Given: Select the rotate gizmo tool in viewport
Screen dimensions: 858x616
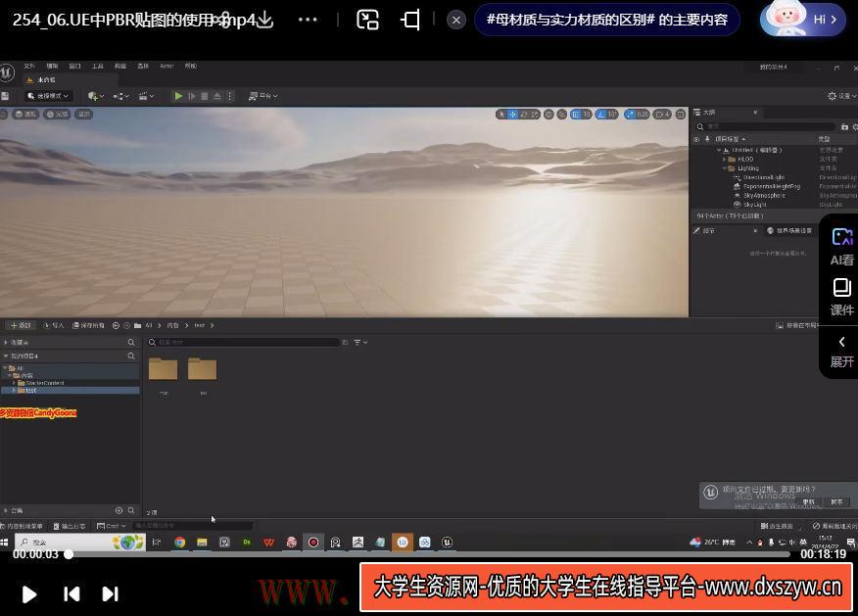Looking at the screenshot, I should [524, 114].
